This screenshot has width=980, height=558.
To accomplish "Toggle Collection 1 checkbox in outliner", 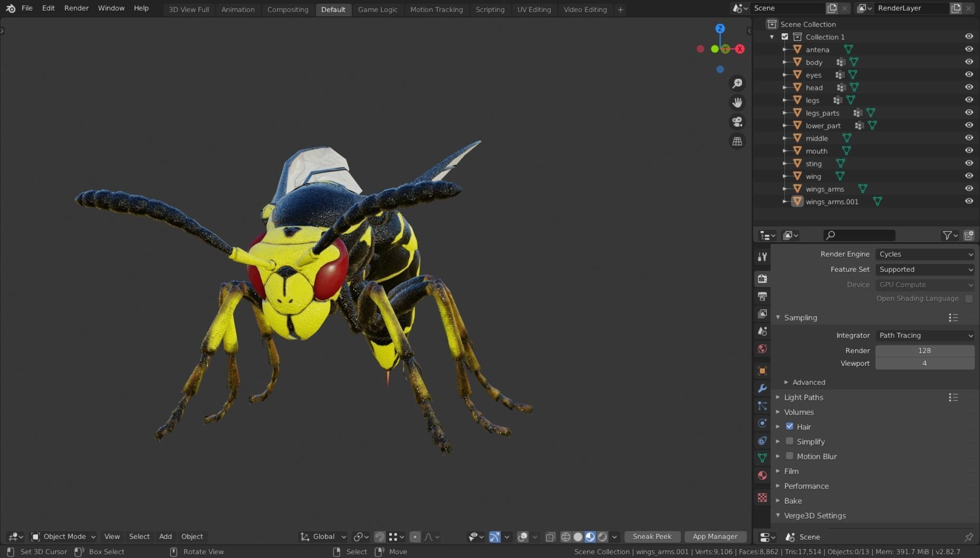I will tap(785, 36).
